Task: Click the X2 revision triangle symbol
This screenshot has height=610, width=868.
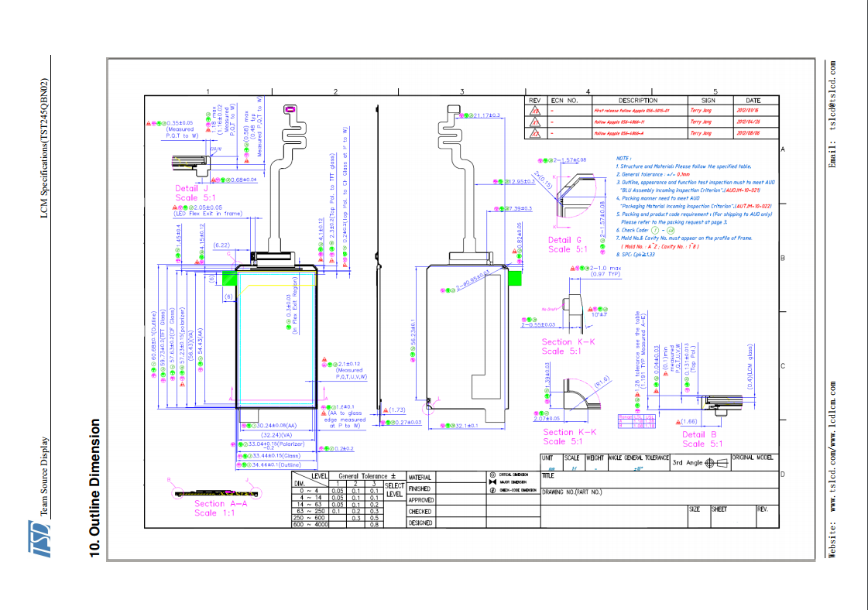Action: (534, 133)
